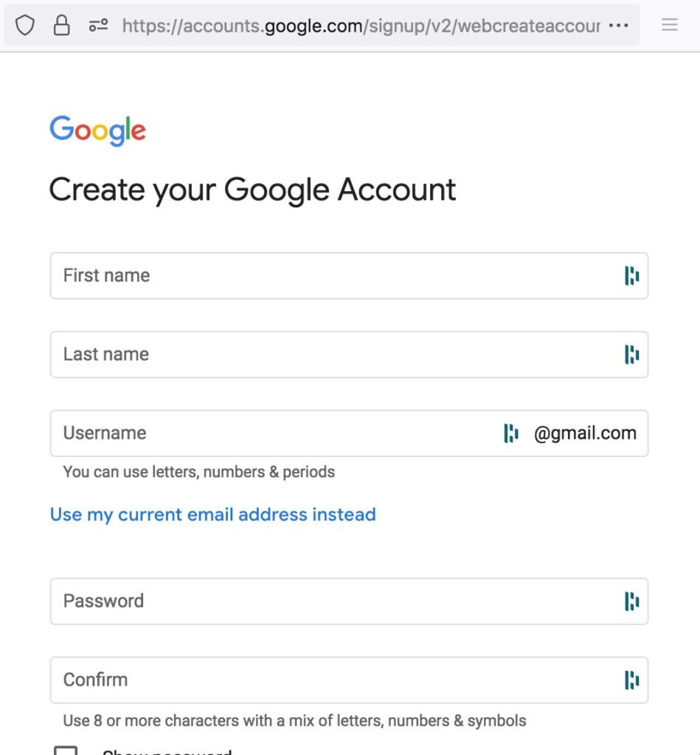Click the accounts.google.com URL in address bar
Screen dimensions: 700x755
click(x=360, y=26)
